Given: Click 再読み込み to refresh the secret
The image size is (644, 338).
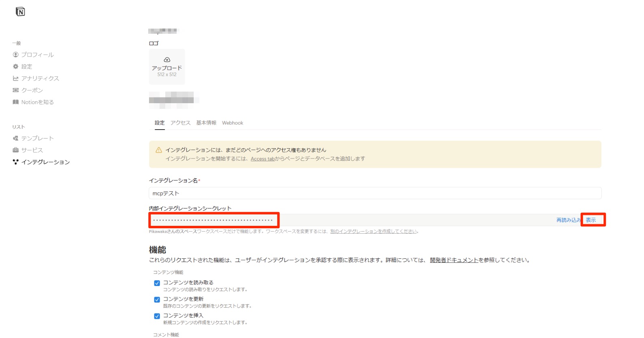Looking at the screenshot, I should (568, 220).
